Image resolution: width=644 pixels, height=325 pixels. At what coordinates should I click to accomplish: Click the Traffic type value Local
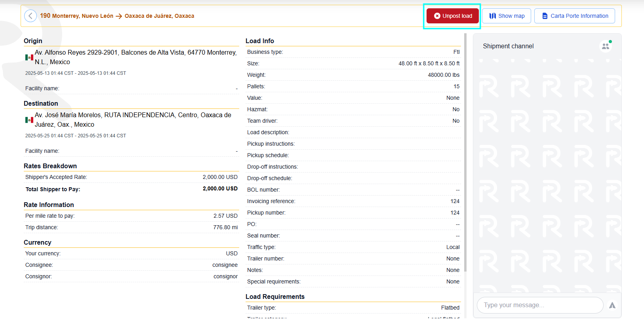point(453,247)
